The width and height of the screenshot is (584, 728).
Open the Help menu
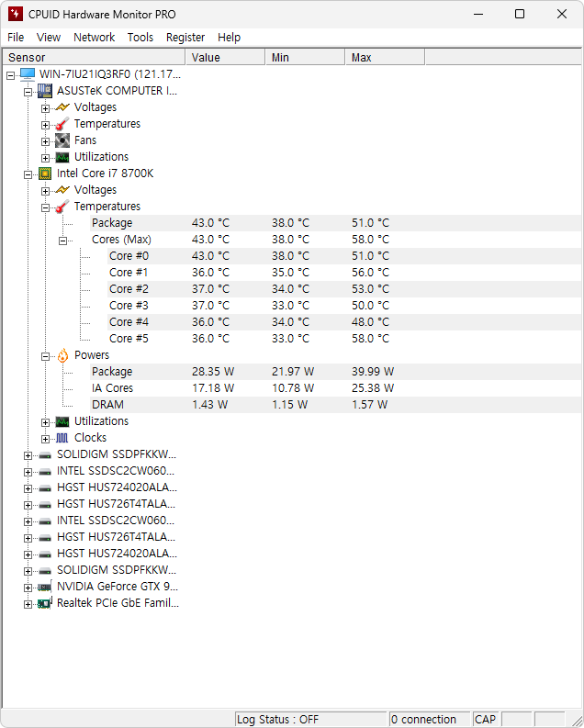[x=229, y=37]
